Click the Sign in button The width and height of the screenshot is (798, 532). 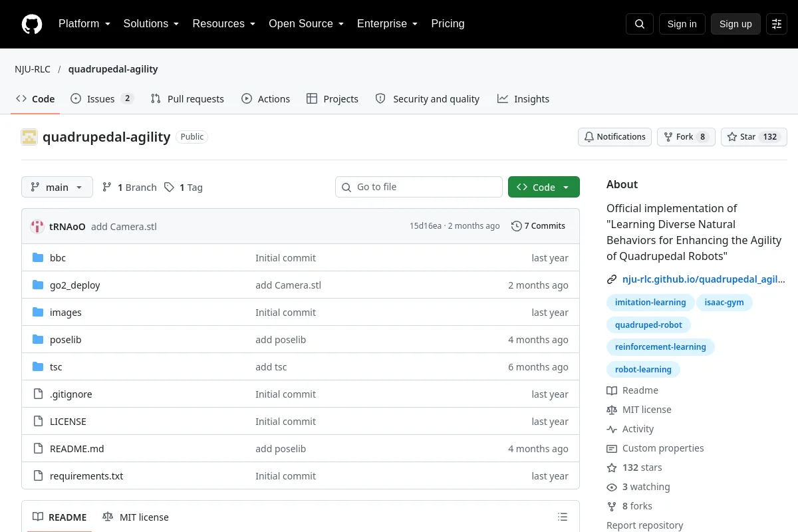(682, 24)
